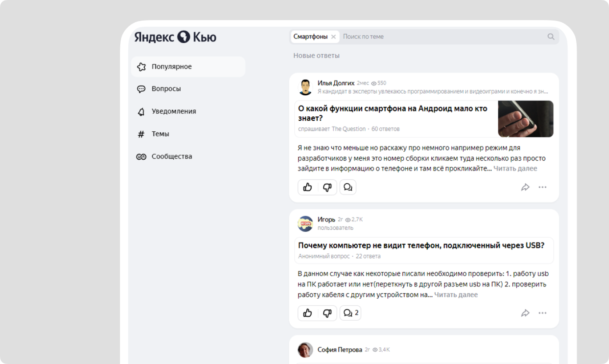The width and height of the screenshot is (609, 364).
Task: Click the 60 ответов count
Action: (385, 129)
